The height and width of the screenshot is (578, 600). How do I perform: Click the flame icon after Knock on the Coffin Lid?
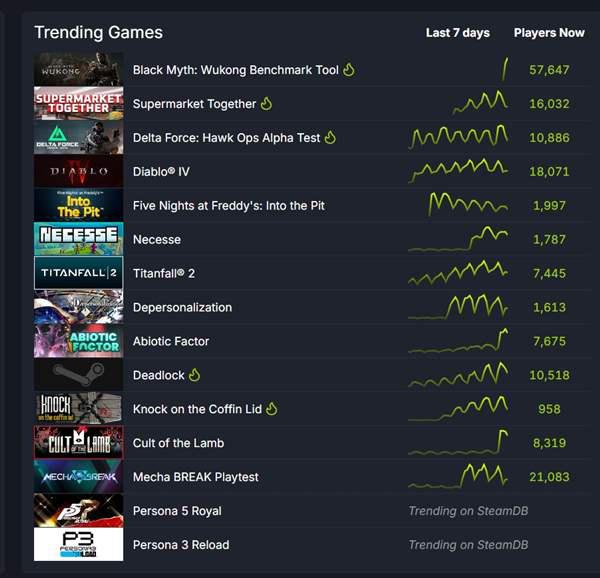click(x=272, y=409)
